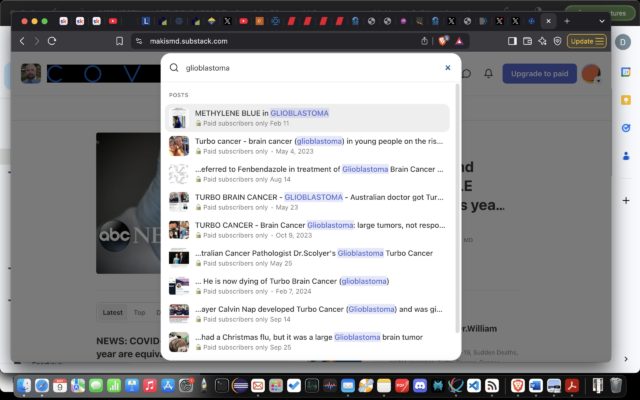
Task: Click the 'Upgrade to paid' button
Action: tap(540, 73)
